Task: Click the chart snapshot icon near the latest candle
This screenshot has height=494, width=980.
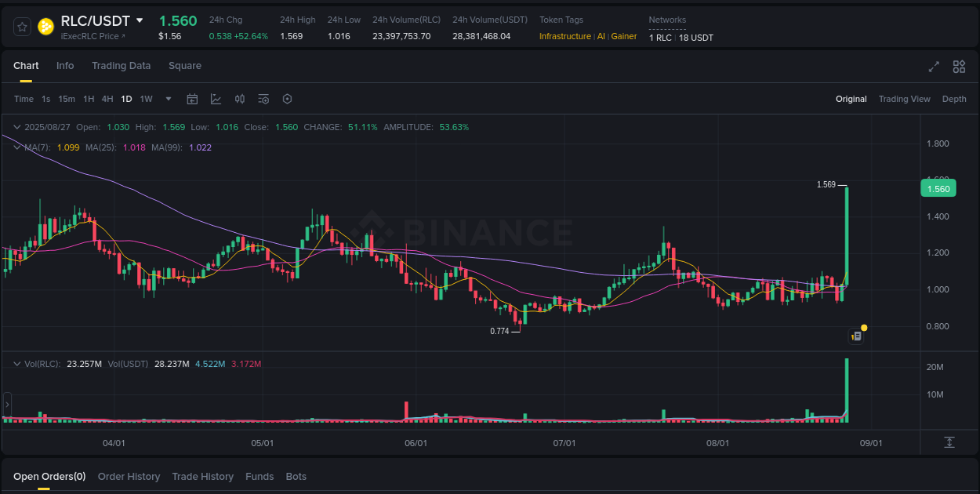Action: click(855, 336)
